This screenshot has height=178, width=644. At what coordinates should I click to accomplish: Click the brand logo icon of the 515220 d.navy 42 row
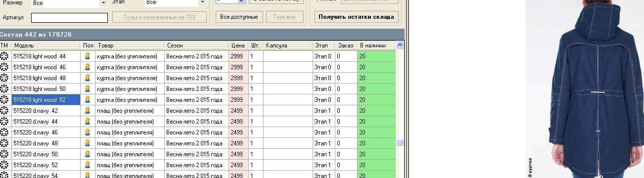pos(5,111)
